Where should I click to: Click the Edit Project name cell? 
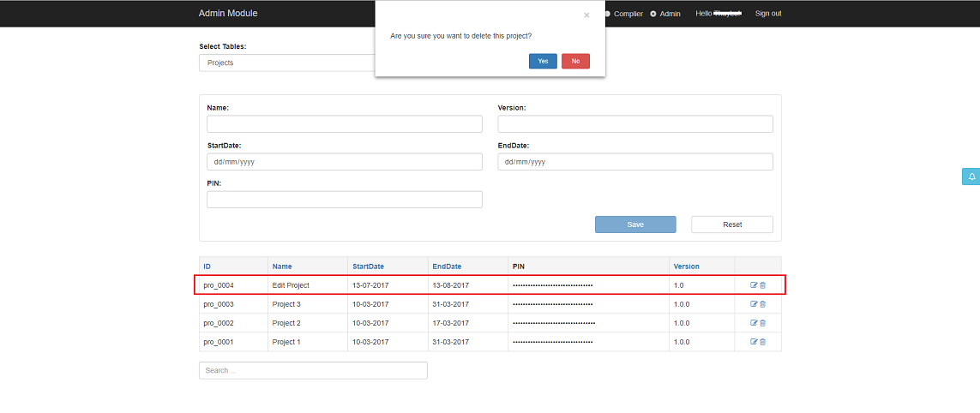pyautogui.click(x=308, y=285)
